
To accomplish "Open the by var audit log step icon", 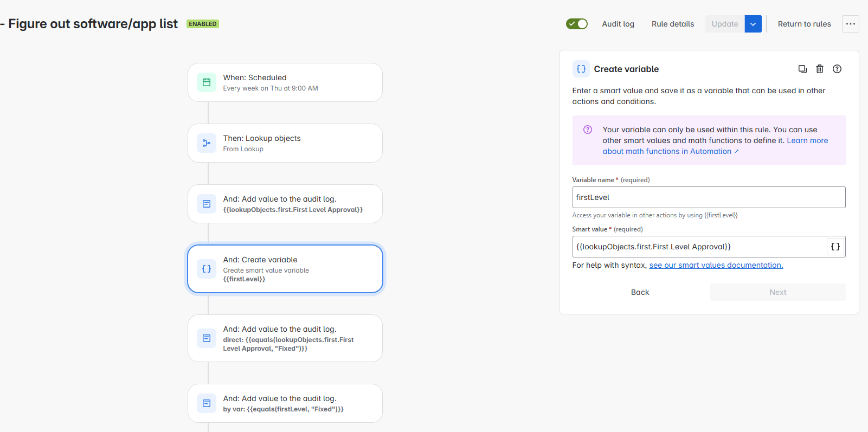I will (x=207, y=403).
